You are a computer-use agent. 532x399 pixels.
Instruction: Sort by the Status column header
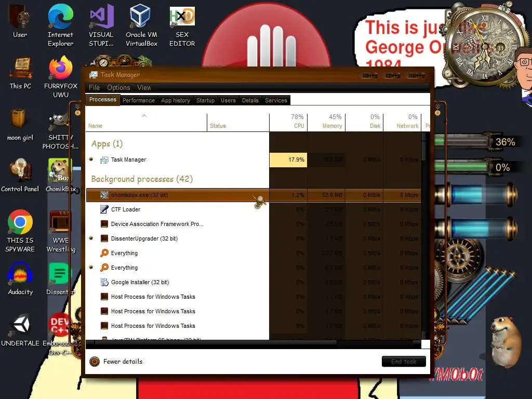click(238, 122)
